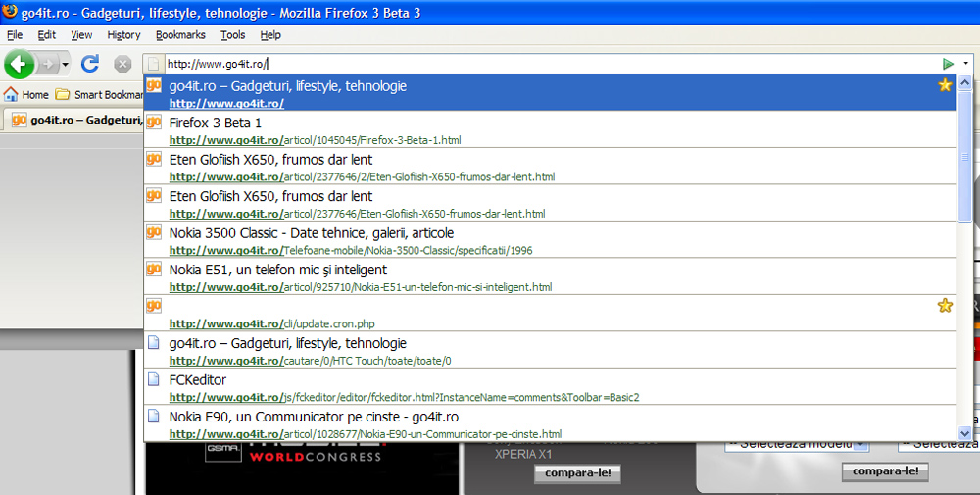980x495 pixels.
Task: Click star on update.cron.php suggestion row
Action: [x=945, y=305]
